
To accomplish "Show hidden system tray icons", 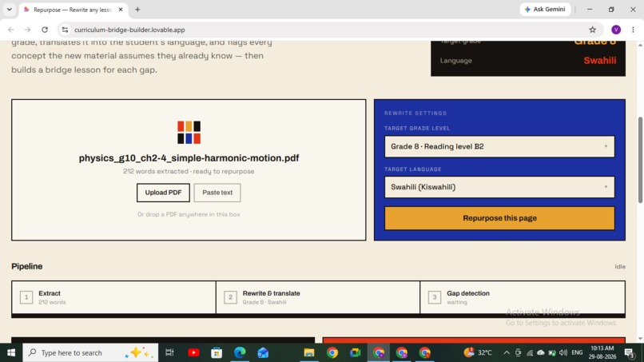I will [507, 352].
